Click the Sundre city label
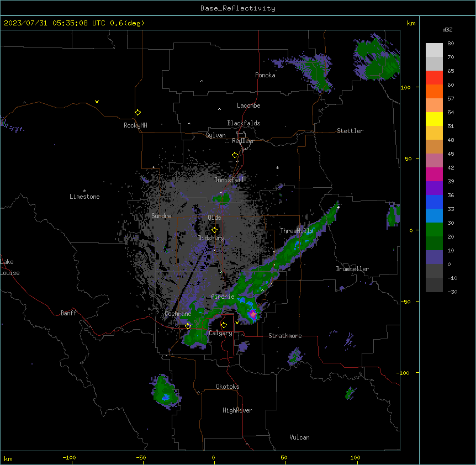476x465 pixels. pyautogui.click(x=161, y=216)
